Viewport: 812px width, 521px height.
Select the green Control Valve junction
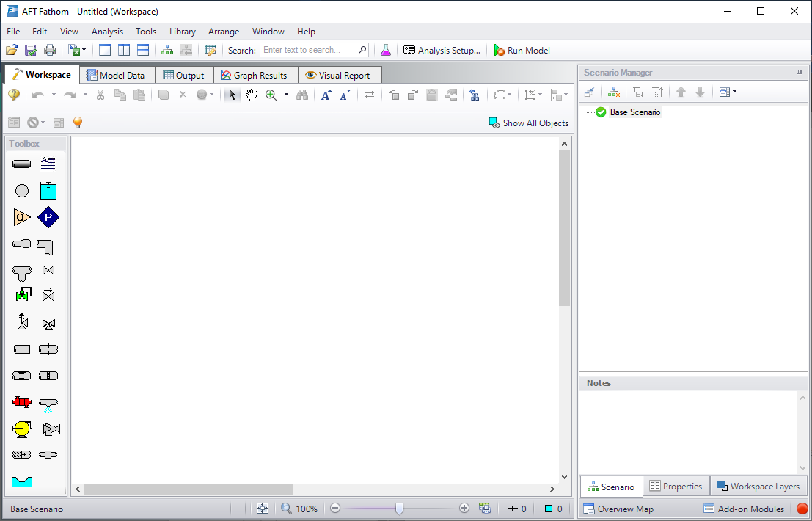click(22, 295)
